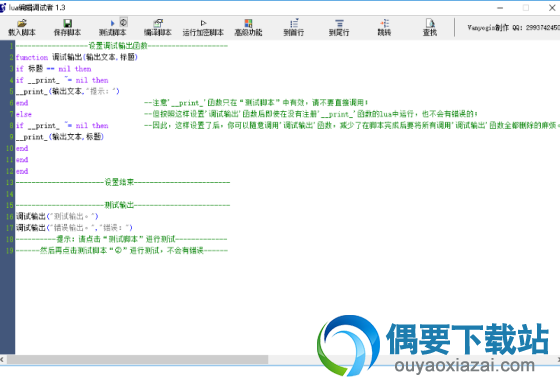Launch 运行加密脚本 run encrypted script
The height and width of the screenshot is (377, 560).
[x=203, y=27]
